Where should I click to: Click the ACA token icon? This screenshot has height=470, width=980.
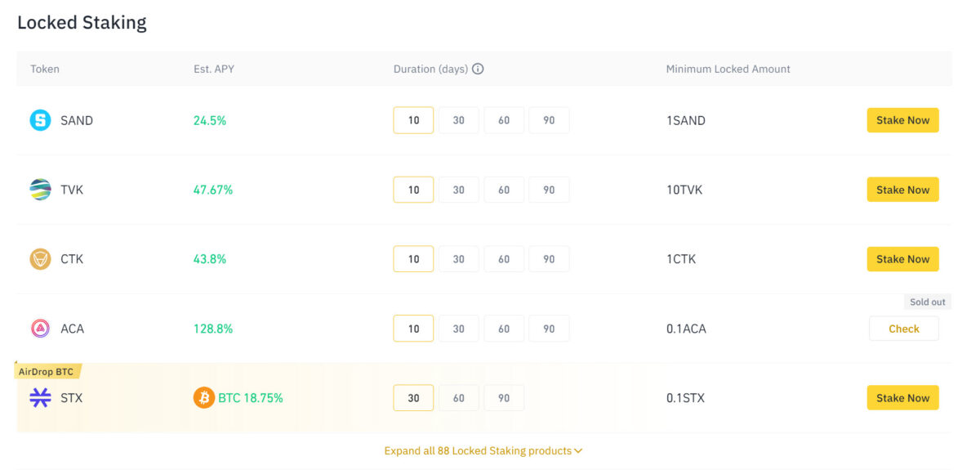coord(40,329)
